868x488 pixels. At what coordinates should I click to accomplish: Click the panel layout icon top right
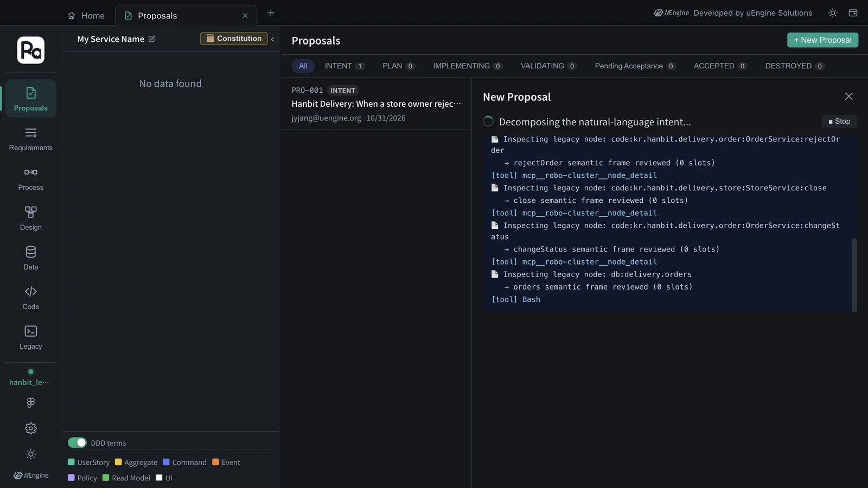point(853,13)
